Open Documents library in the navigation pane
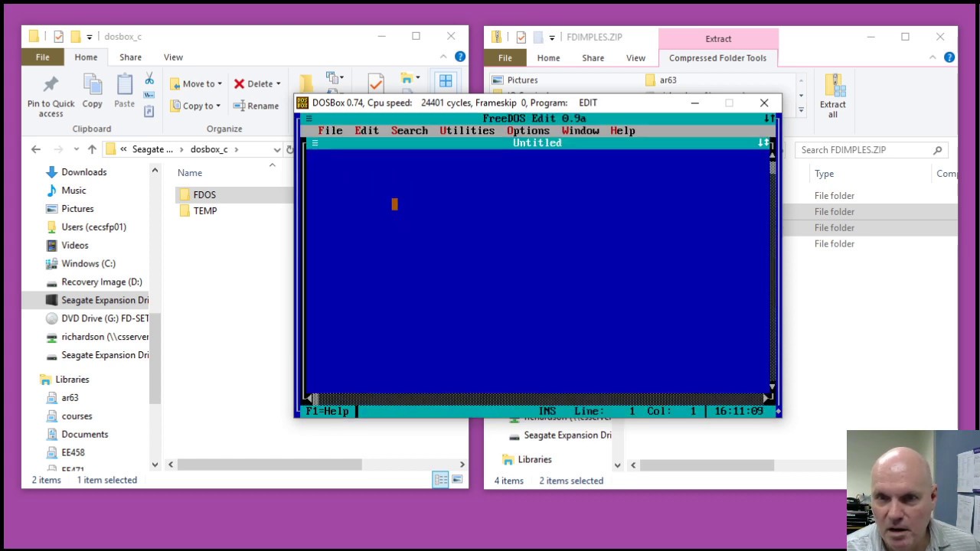 click(x=85, y=435)
